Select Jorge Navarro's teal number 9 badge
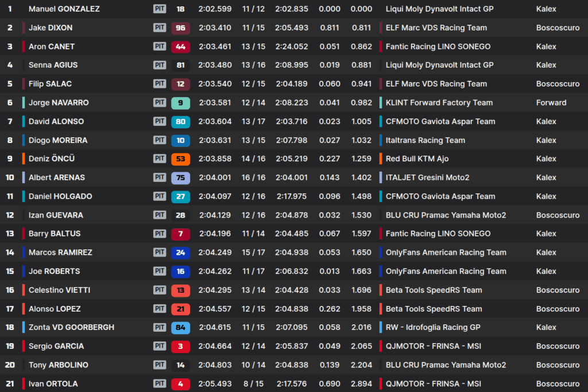This screenshot has height=392, width=588. pyautogui.click(x=180, y=103)
